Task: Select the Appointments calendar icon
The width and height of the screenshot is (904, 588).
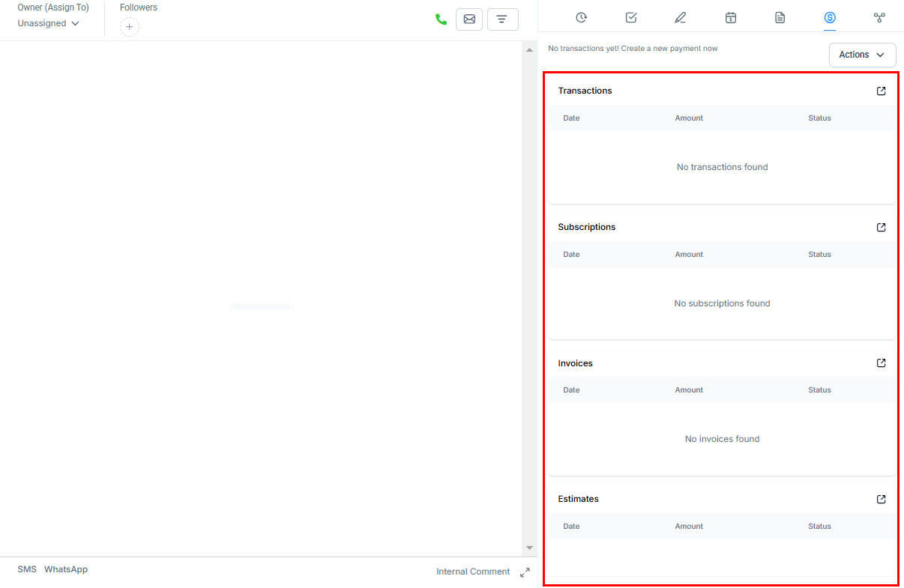Action: coord(731,18)
